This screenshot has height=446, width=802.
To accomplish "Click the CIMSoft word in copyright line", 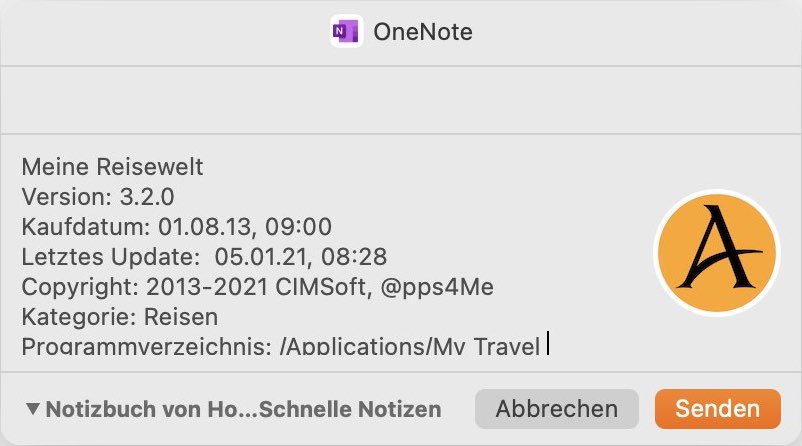I will (x=323, y=287).
